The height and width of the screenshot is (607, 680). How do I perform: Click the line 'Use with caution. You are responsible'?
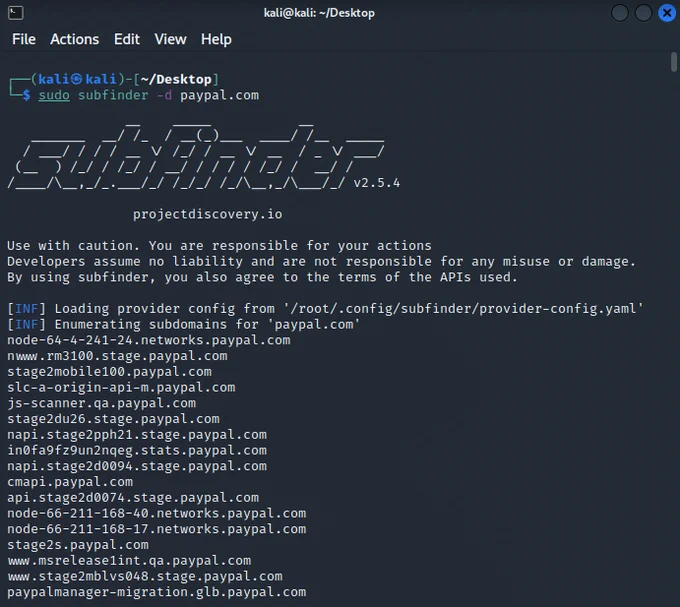(219, 246)
